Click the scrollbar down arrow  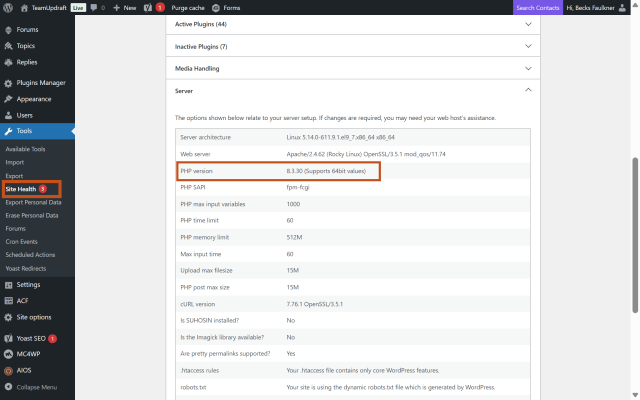[x=635, y=395]
